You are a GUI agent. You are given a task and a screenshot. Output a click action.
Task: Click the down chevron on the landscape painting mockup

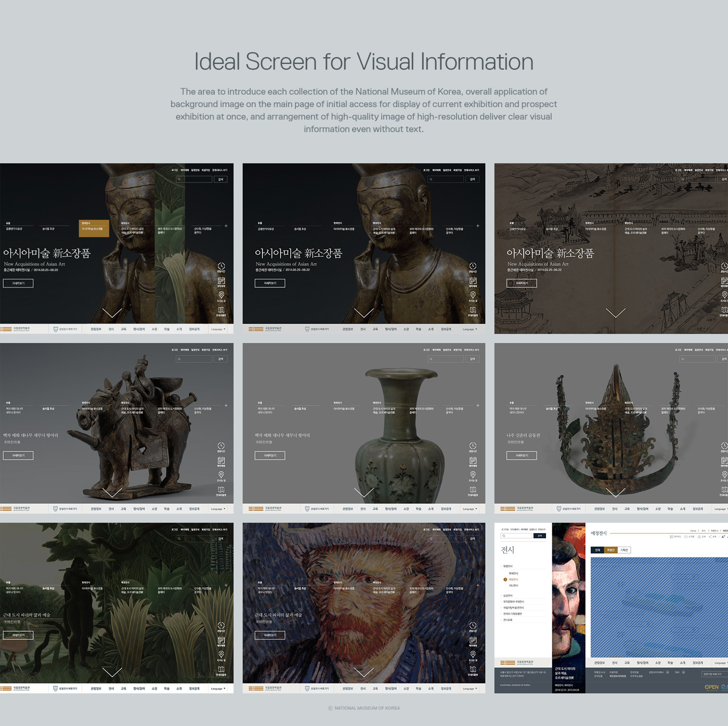[616, 313]
